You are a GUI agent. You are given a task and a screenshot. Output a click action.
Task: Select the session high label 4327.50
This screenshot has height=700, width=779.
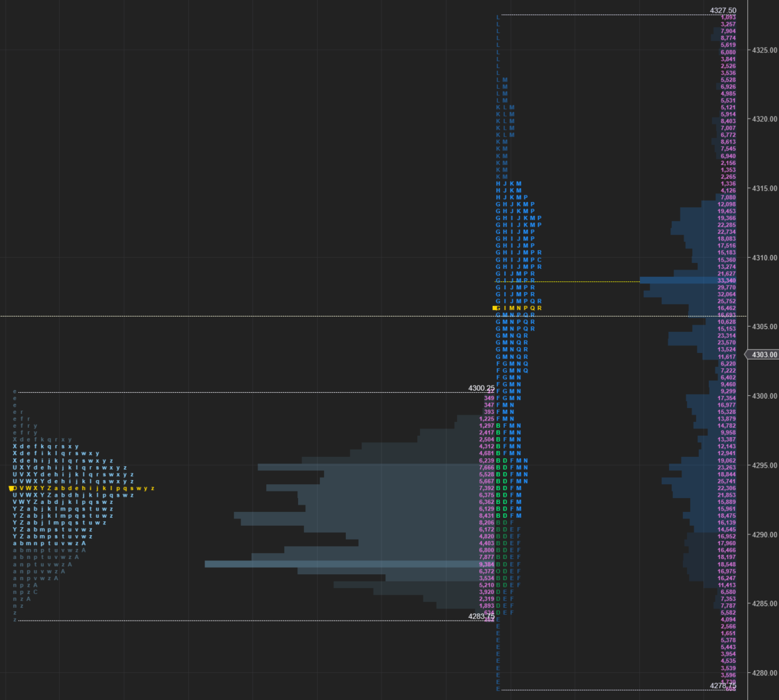[723, 11]
